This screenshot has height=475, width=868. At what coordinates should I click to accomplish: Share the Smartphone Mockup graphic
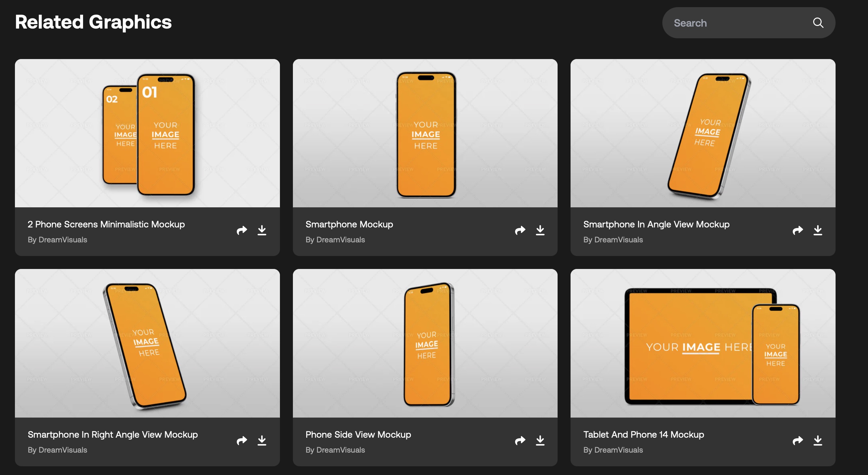click(x=520, y=230)
